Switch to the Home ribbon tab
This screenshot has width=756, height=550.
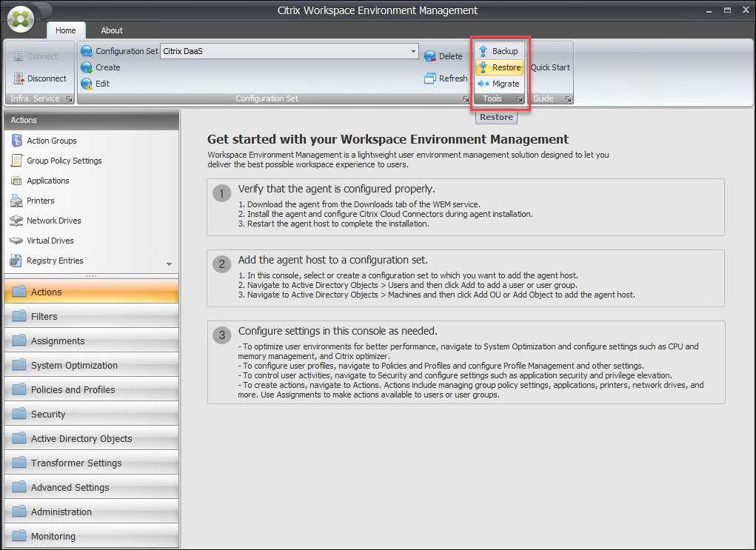pyautogui.click(x=66, y=30)
